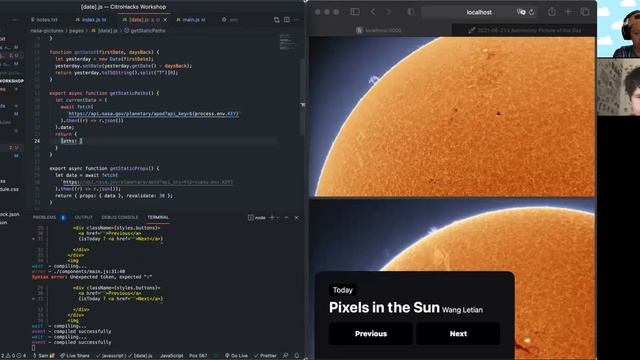This screenshot has width=640, height=360.
Task: Open the notes.txt editor tab
Action: point(44,20)
